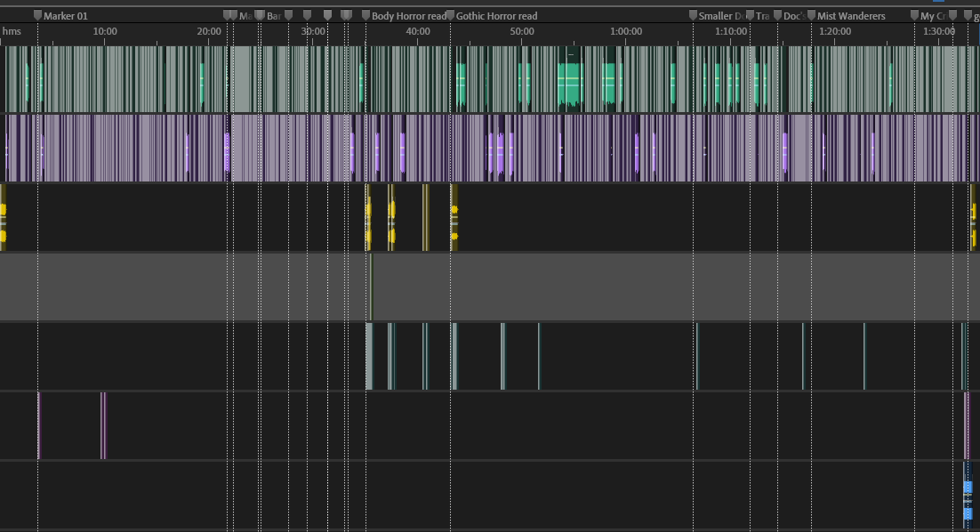Click 1:00:00 on the time ruler
The width and height of the screenshot is (980, 532).
(x=626, y=31)
